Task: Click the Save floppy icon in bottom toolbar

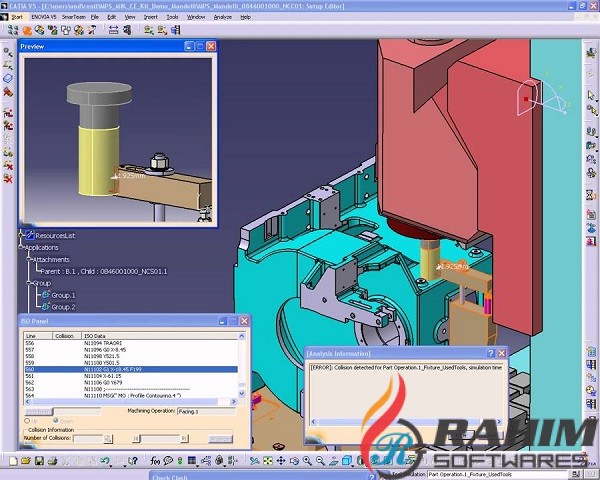Action: pyautogui.click(x=39, y=460)
